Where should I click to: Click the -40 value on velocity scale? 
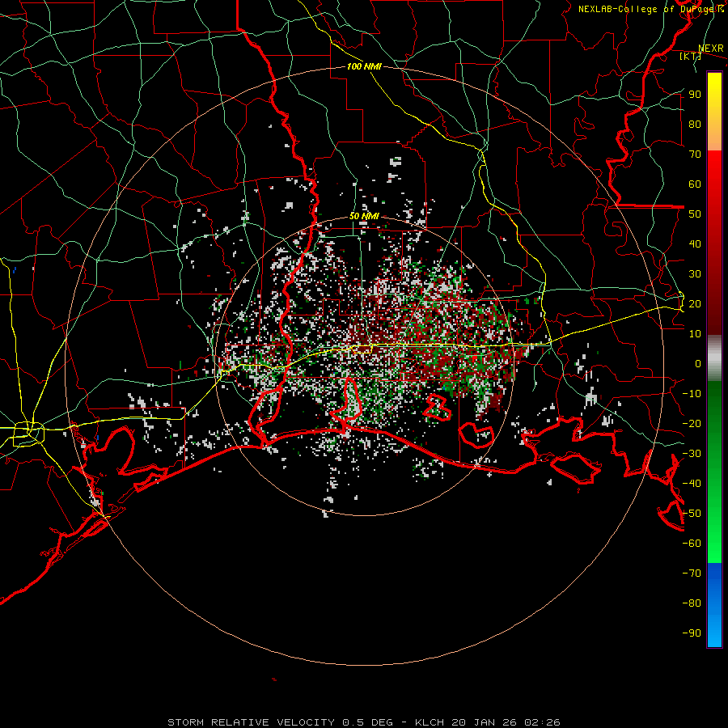692,484
